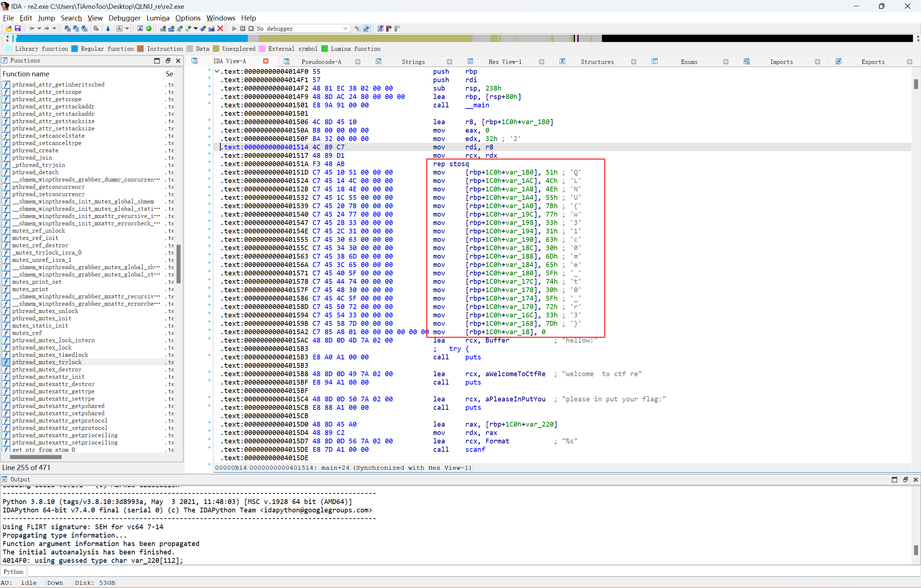921x588 pixels.
Task: Click the Unexplored olive legend swatch
Action: [x=216, y=49]
